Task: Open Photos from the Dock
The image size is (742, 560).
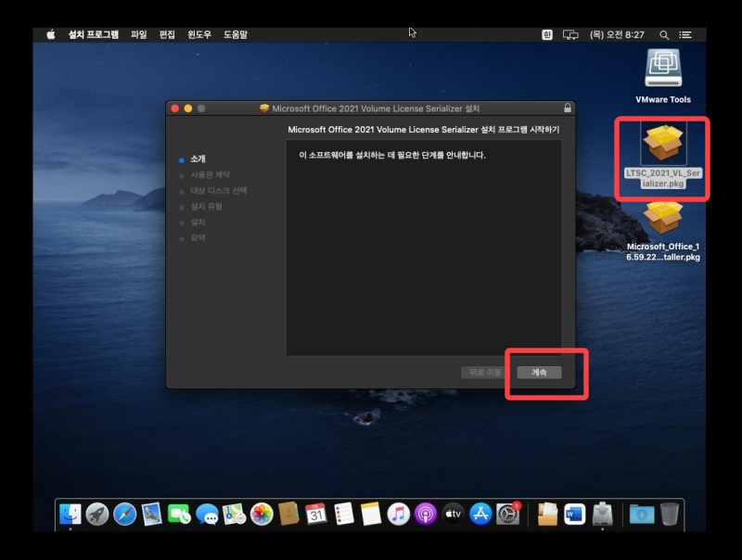Action: [x=262, y=514]
